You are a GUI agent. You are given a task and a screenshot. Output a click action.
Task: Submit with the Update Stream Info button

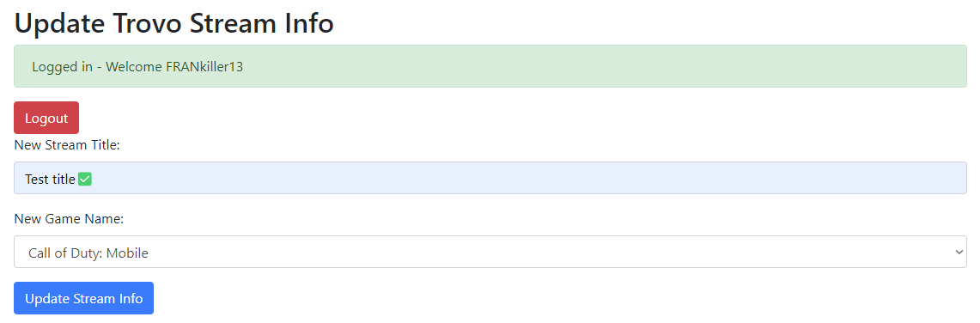click(84, 298)
